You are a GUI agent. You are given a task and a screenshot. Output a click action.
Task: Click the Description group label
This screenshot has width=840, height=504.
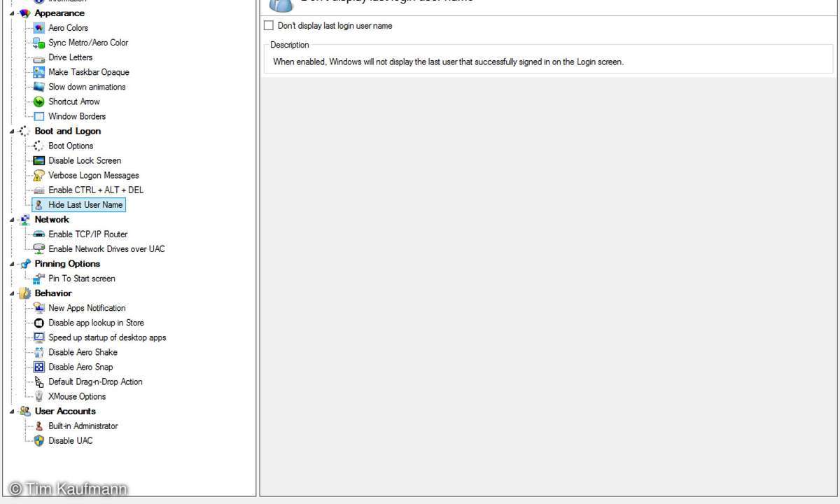tap(290, 45)
